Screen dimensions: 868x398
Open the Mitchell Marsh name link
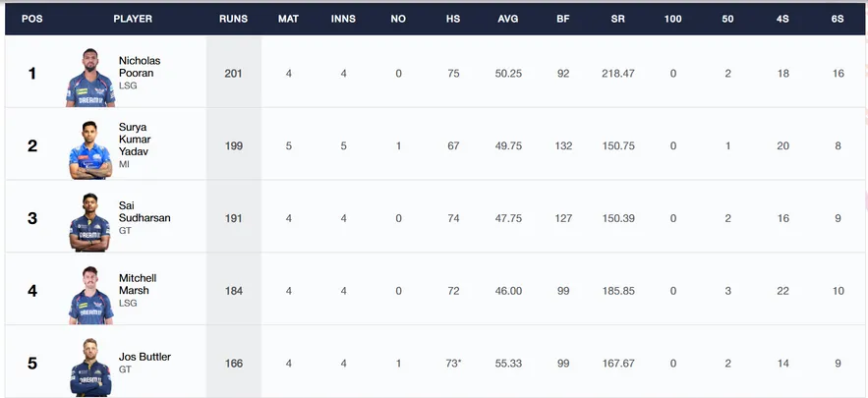[x=138, y=285]
